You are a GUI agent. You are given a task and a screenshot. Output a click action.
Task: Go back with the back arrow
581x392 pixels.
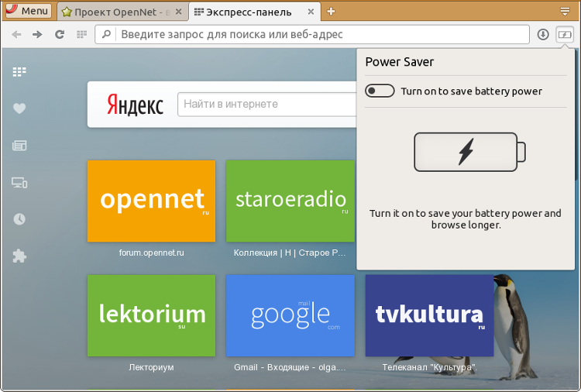pyautogui.click(x=16, y=34)
